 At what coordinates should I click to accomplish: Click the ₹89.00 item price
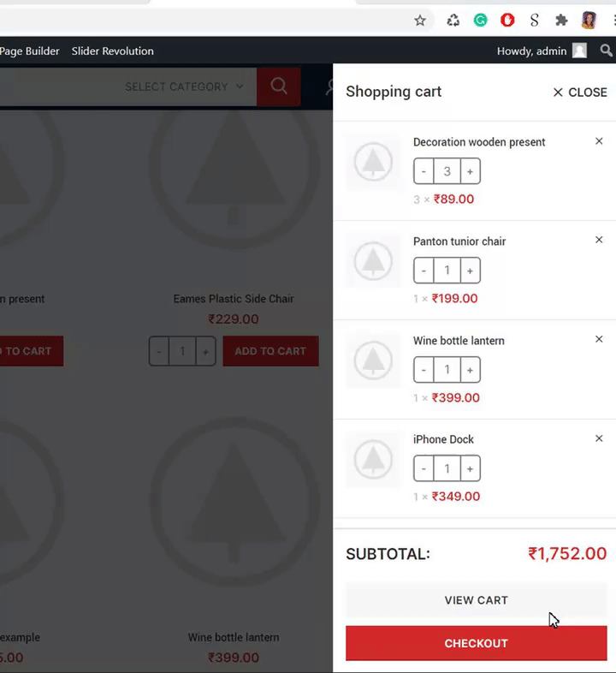pos(453,200)
